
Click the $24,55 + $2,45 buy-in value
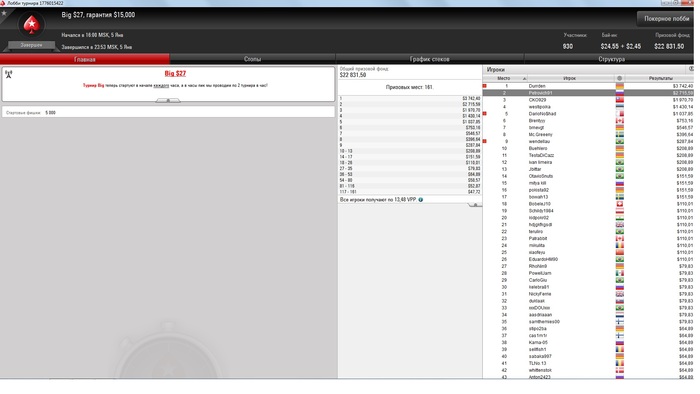621,46
